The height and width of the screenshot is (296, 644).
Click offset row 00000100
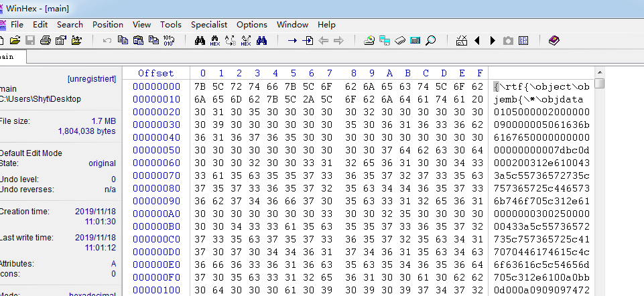(x=156, y=290)
